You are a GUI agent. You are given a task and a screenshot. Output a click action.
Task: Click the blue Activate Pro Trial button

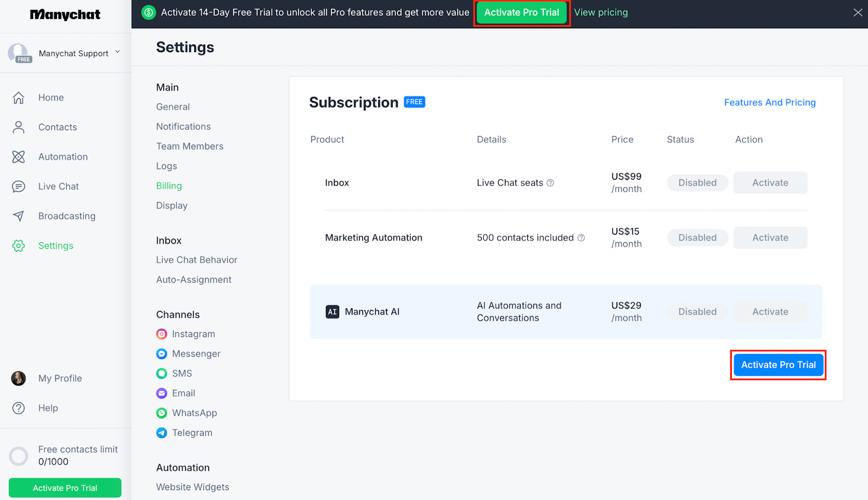coord(778,365)
